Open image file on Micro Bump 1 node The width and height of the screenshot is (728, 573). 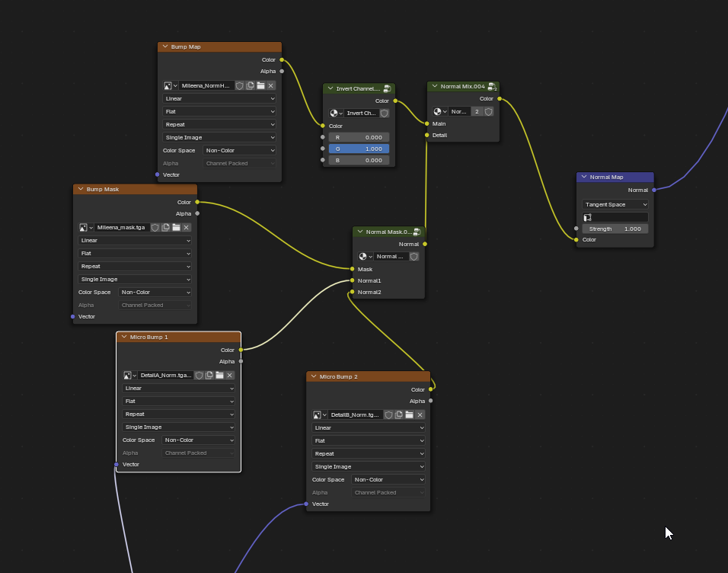[x=219, y=375]
